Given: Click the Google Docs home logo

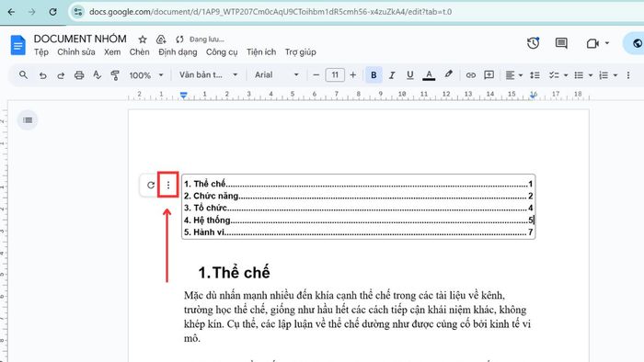Looking at the screenshot, I should 18,45.
